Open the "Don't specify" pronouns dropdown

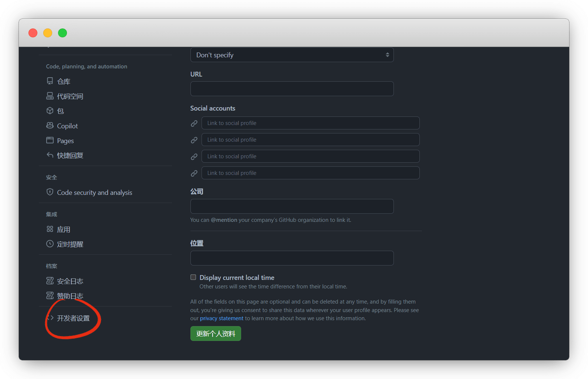292,55
